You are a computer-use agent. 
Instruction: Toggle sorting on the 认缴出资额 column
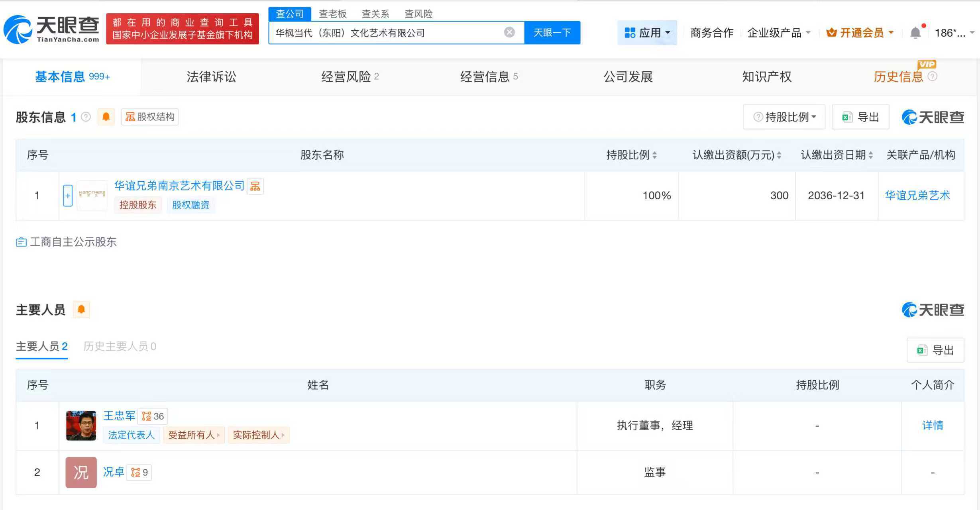778,155
